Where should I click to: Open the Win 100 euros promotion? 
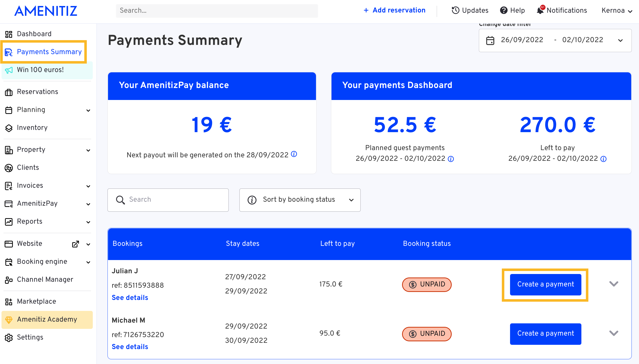48,70
